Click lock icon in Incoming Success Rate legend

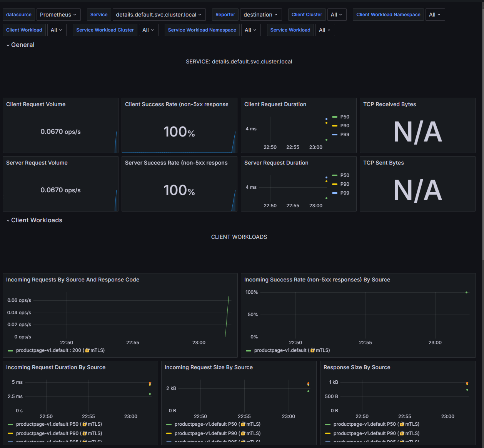pyautogui.click(x=312, y=350)
